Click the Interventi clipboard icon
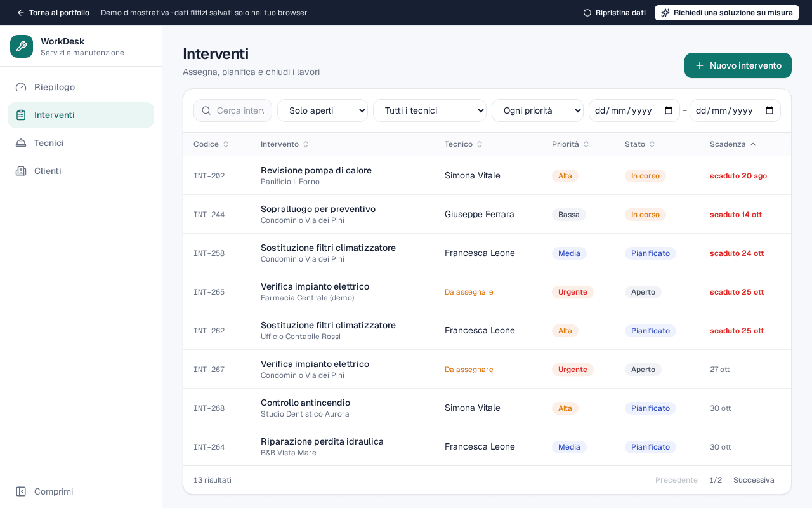Screen dimensions: 812x508 (21, 115)
